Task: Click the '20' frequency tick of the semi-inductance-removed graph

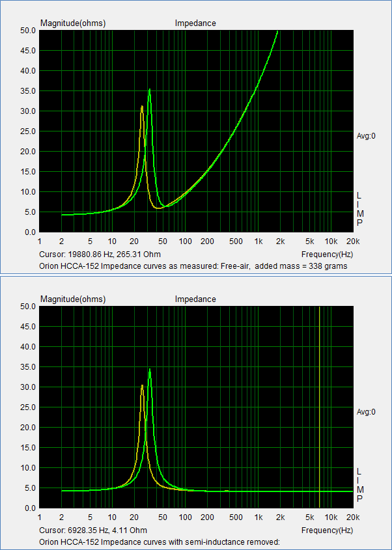Action: coord(134,517)
